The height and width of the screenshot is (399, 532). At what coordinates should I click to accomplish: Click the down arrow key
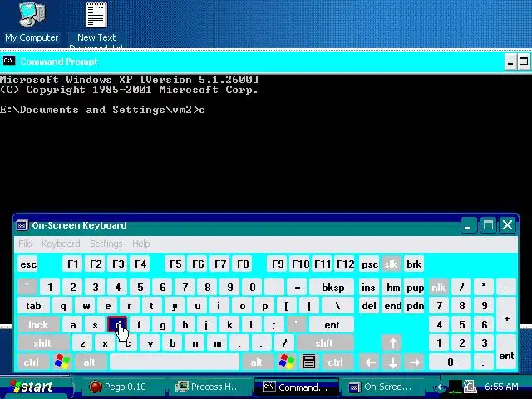click(x=392, y=362)
